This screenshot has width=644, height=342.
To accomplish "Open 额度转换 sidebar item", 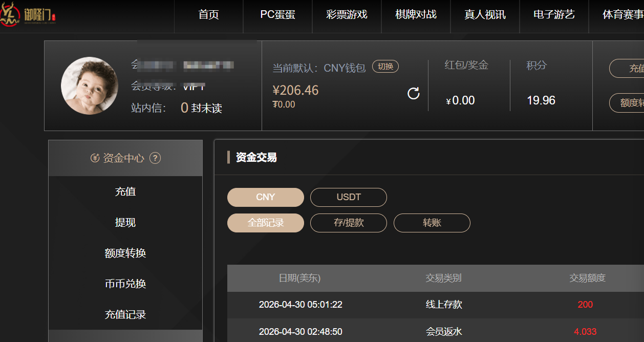I will coord(125,253).
